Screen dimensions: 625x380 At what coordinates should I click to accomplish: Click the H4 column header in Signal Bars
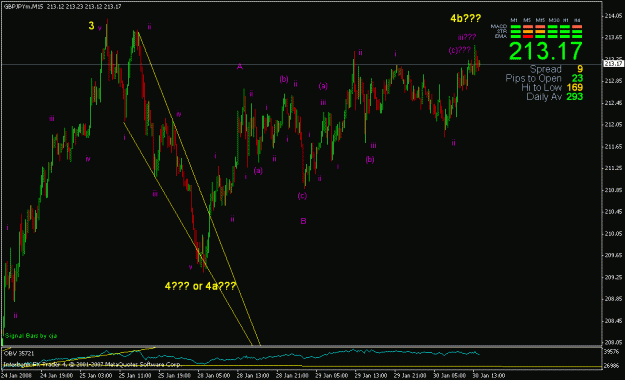577,20
